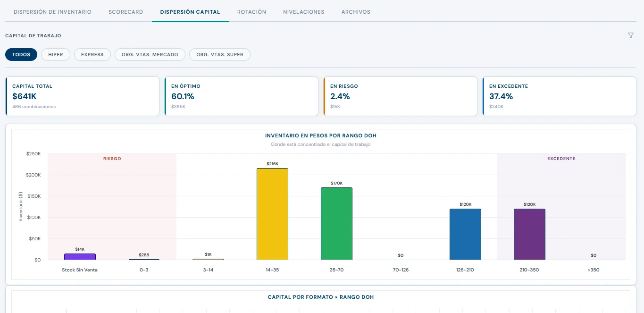
Task: Click the $240K subtext
Action: pos(496,107)
